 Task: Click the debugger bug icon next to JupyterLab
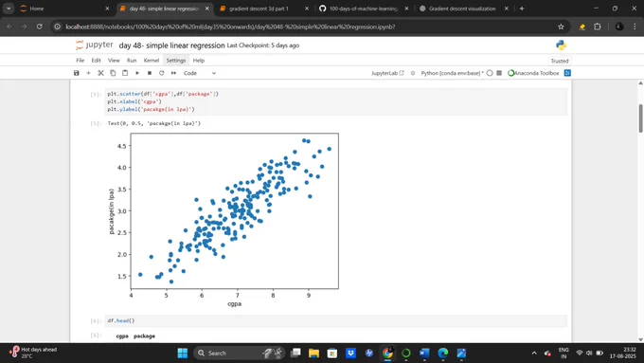click(x=413, y=73)
